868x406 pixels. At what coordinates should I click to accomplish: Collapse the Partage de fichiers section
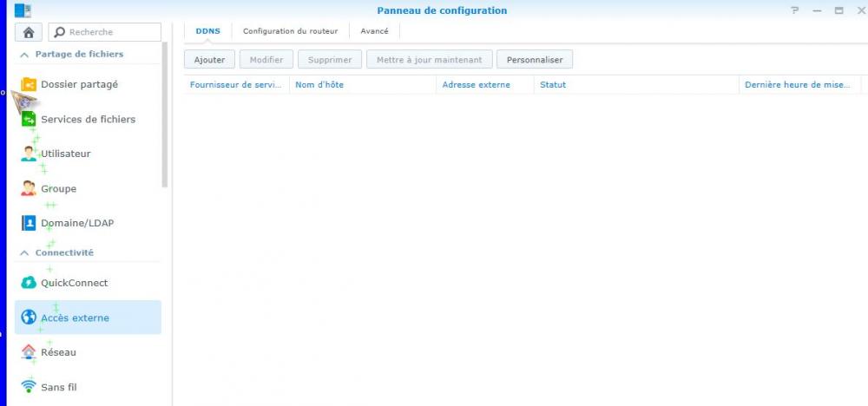(24, 55)
